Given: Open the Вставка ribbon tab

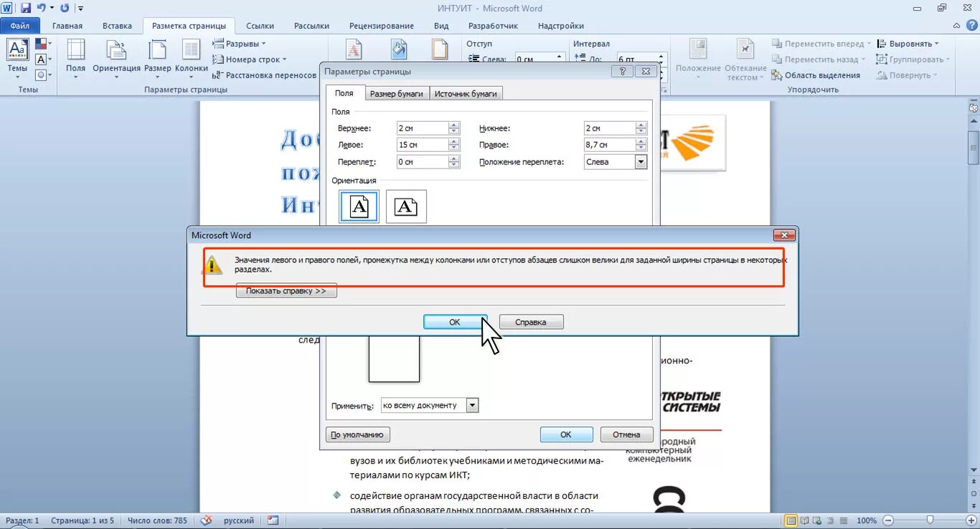Looking at the screenshot, I should click(x=117, y=26).
